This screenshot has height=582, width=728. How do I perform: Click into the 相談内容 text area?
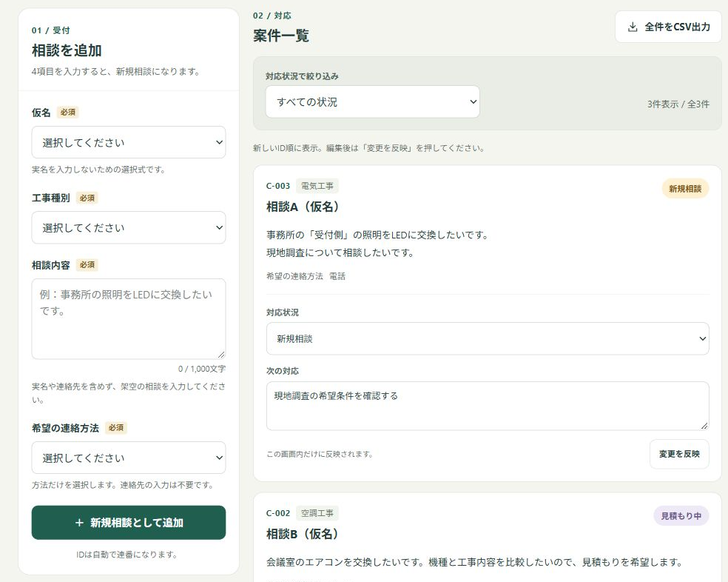[129, 319]
